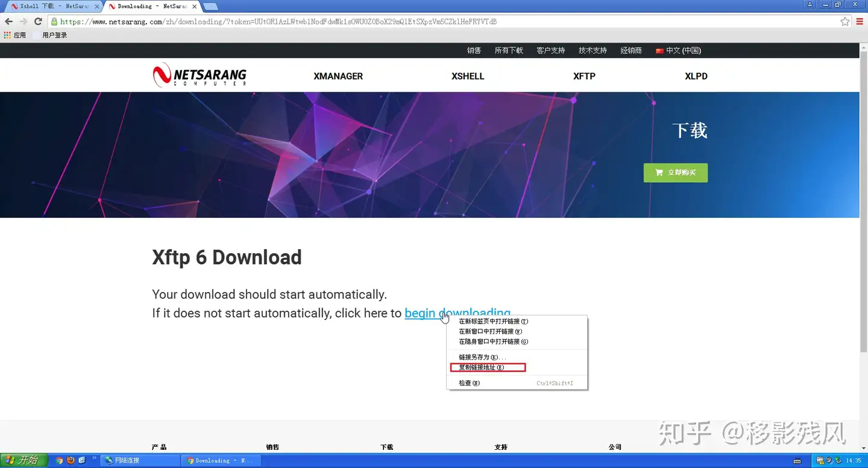The height and width of the screenshot is (468, 868).
Task: Switch to the Xshell 下载 tab
Action: click(54, 6)
